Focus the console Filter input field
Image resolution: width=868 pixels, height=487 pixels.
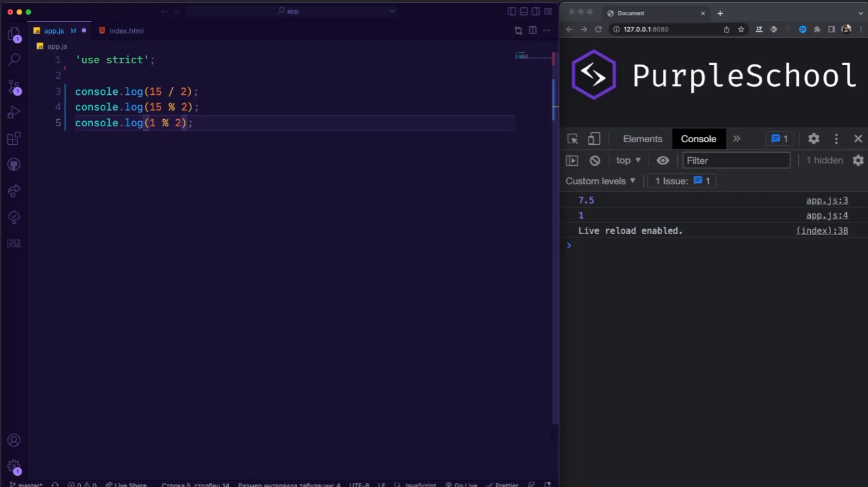[736, 161]
